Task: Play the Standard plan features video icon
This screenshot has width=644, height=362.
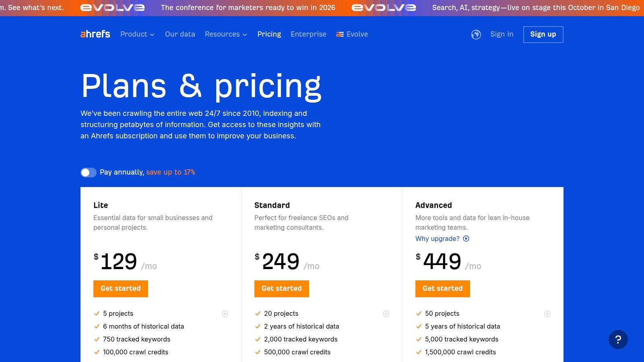Action: pos(386,314)
